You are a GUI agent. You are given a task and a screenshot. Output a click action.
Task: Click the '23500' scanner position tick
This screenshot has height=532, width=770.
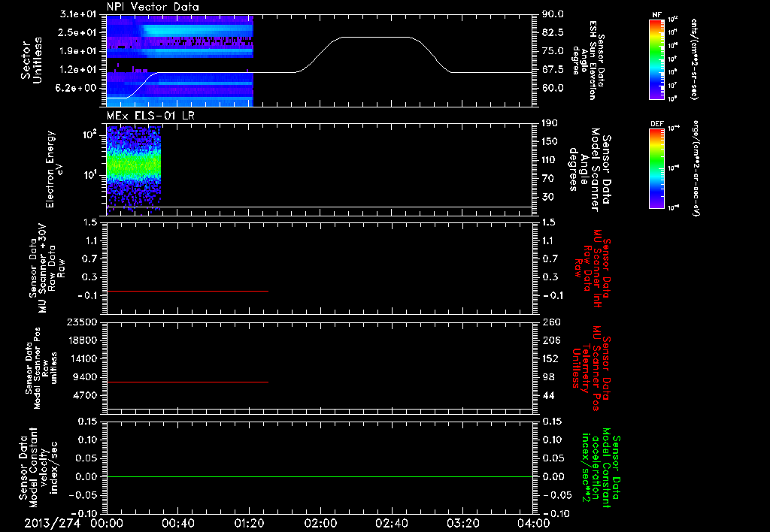coord(82,322)
